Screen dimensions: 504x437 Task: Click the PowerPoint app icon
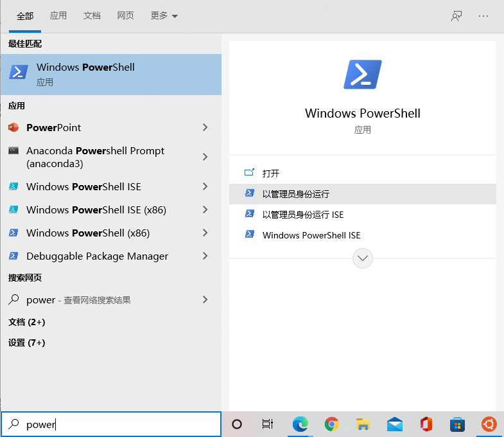[x=13, y=127]
